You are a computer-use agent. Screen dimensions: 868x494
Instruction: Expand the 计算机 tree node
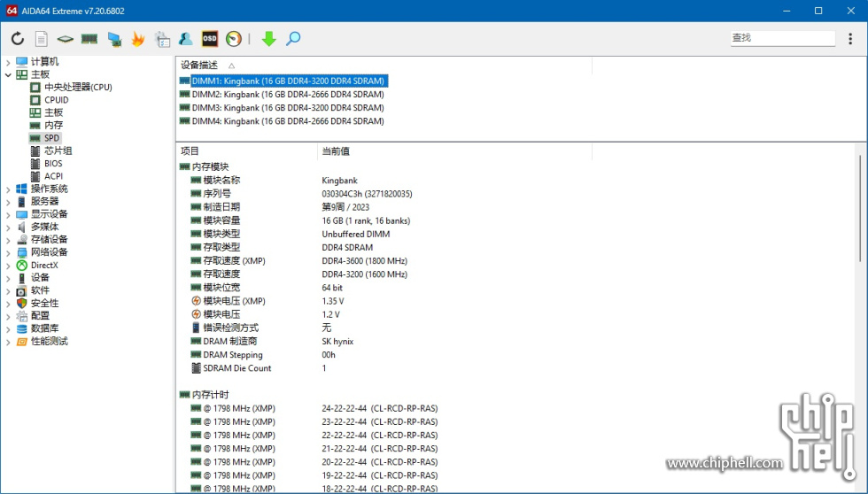pyautogui.click(x=8, y=62)
